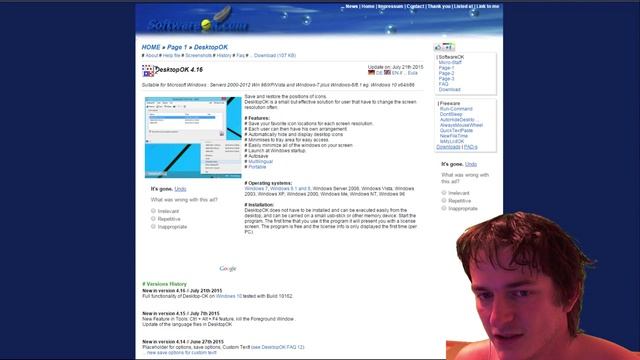Open Page-2 in the SoftwareOK sidebar

446,73
